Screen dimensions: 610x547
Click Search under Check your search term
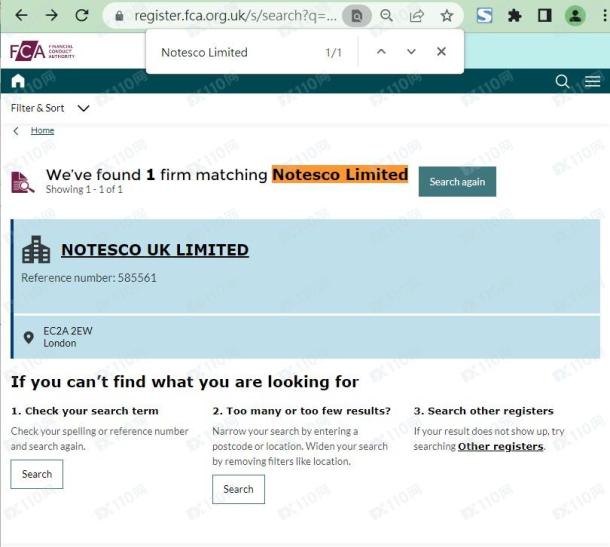click(37, 474)
